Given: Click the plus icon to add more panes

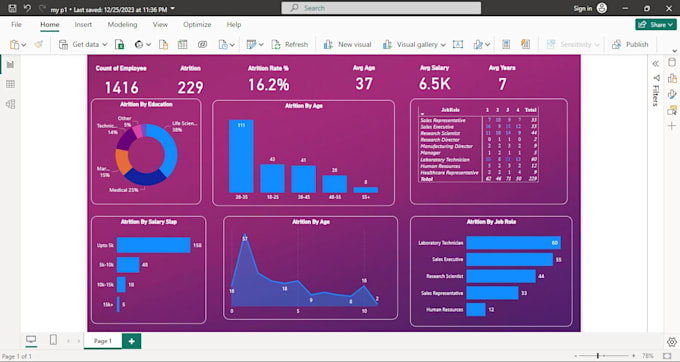Looking at the screenshot, I should coord(672,126).
